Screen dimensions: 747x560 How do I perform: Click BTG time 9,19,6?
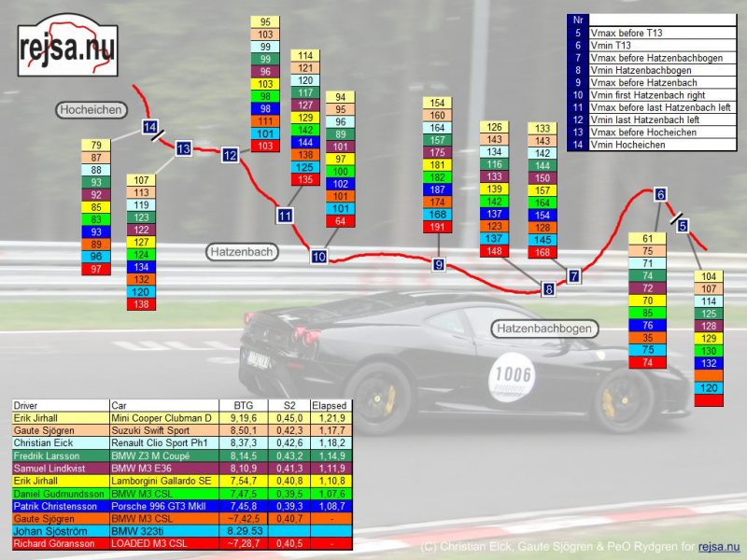pos(244,418)
